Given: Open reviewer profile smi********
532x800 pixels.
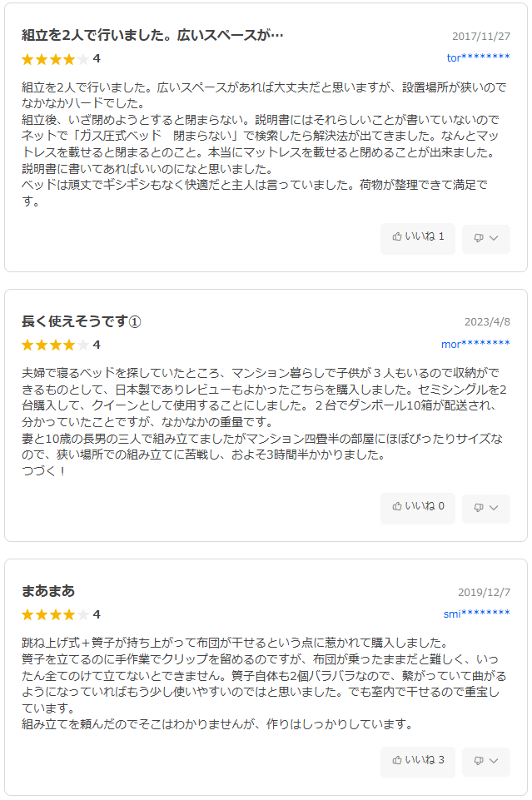Looking at the screenshot, I should pyautogui.click(x=477, y=614).
